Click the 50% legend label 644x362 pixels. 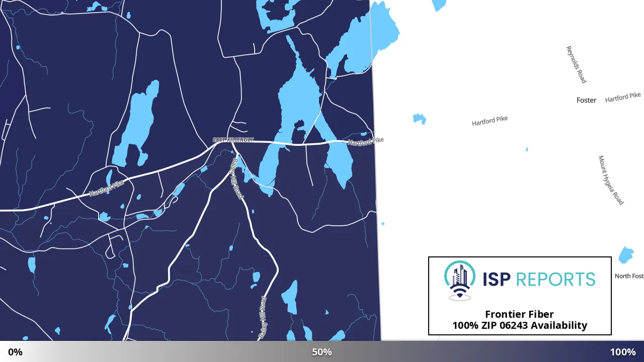pyautogui.click(x=322, y=352)
